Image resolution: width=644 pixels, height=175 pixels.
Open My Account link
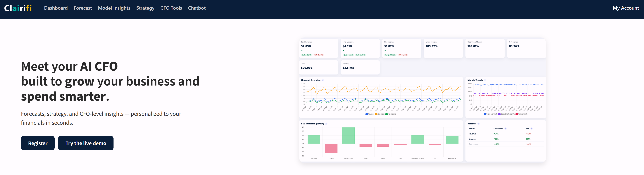coord(625,8)
